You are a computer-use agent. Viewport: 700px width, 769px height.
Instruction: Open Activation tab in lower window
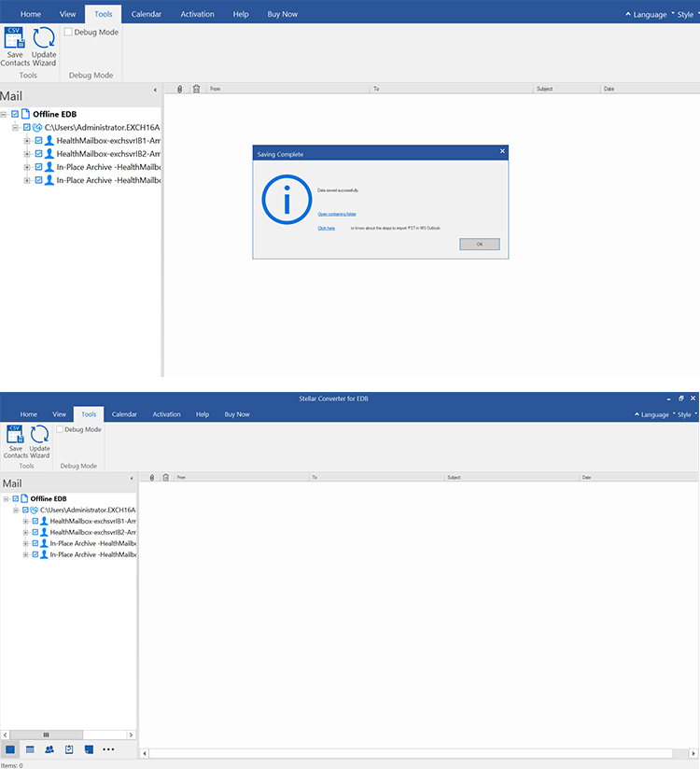point(166,414)
